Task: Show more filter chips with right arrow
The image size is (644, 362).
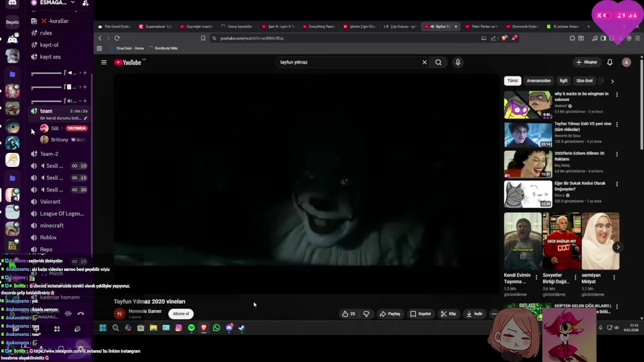Action: point(612,81)
